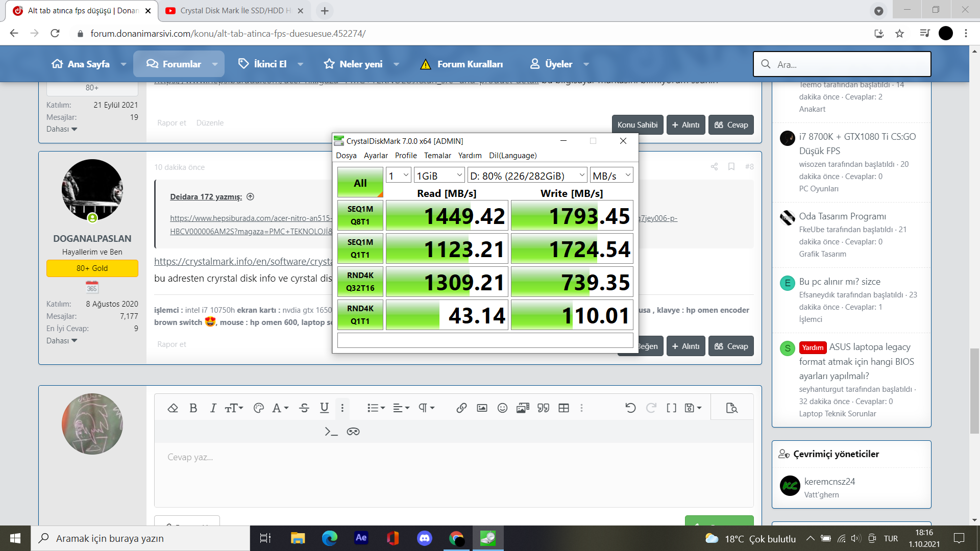This screenshot has height=551, width=980.
Task: Expand the drive D: selection dropdown
Action: tap(527, 176)
